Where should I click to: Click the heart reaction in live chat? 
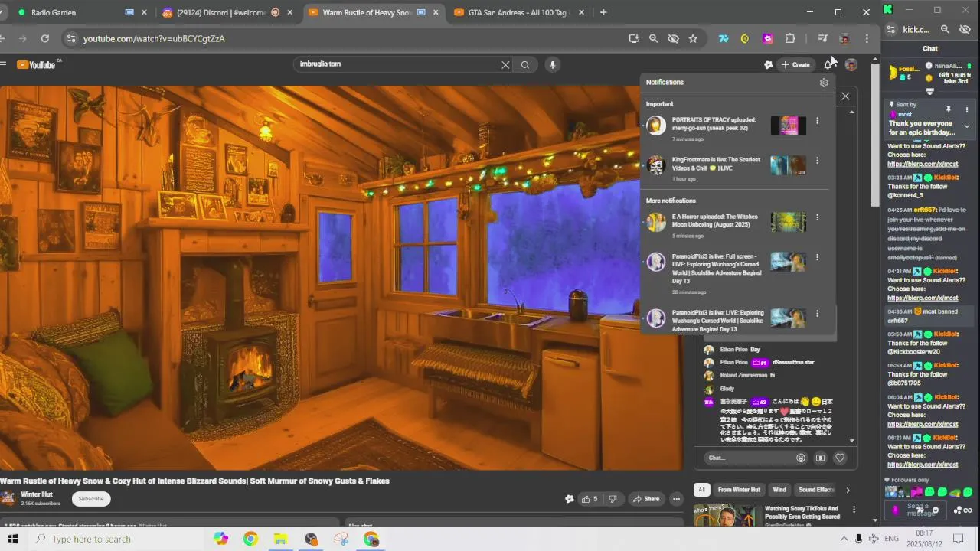coord(840,458)
